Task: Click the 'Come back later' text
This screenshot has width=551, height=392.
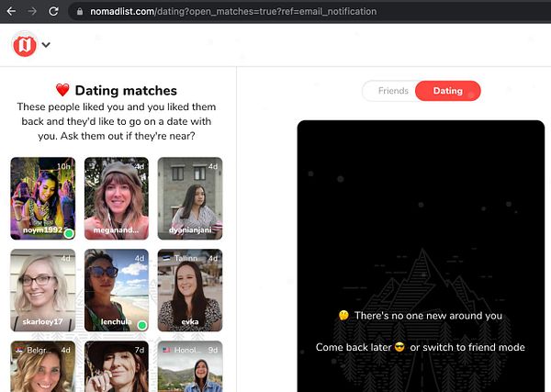Action: click(354, 347)
